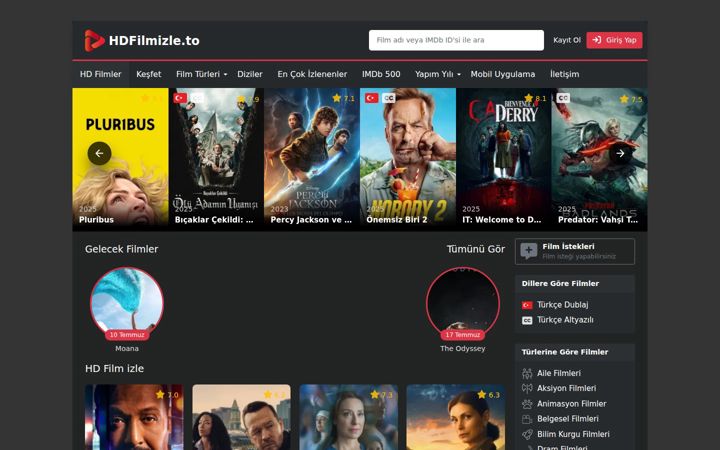Screen dimensions: 720x450
Task: Click the axes icon beside Aksiyon Filmleri
Action: click(527, 388)
